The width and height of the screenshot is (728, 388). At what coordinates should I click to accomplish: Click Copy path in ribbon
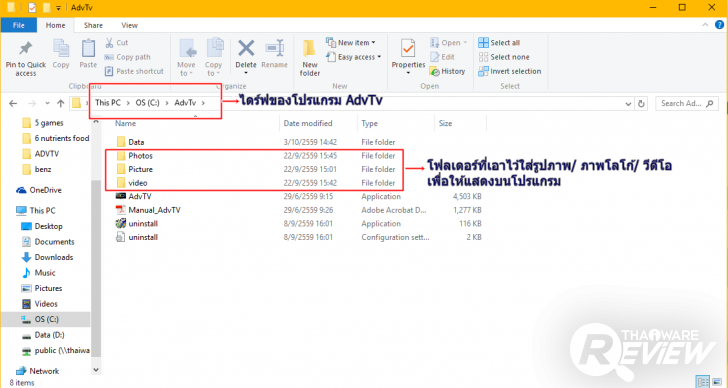coord(127,57)
